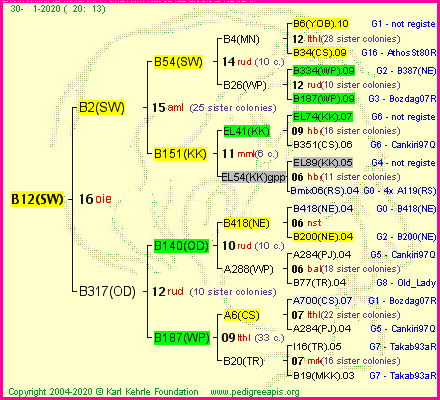Click the green B187(WP).09 entry
This screenshot has width=440, height=400.
click(324, 99)
